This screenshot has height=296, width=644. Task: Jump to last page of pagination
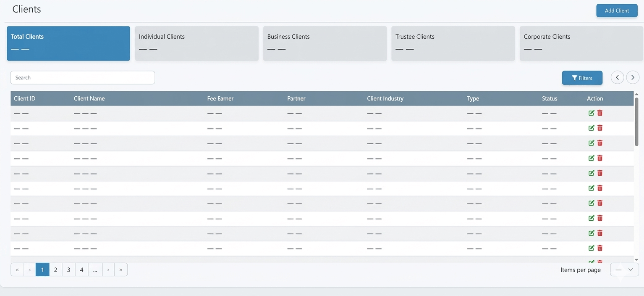coord(121,270)
